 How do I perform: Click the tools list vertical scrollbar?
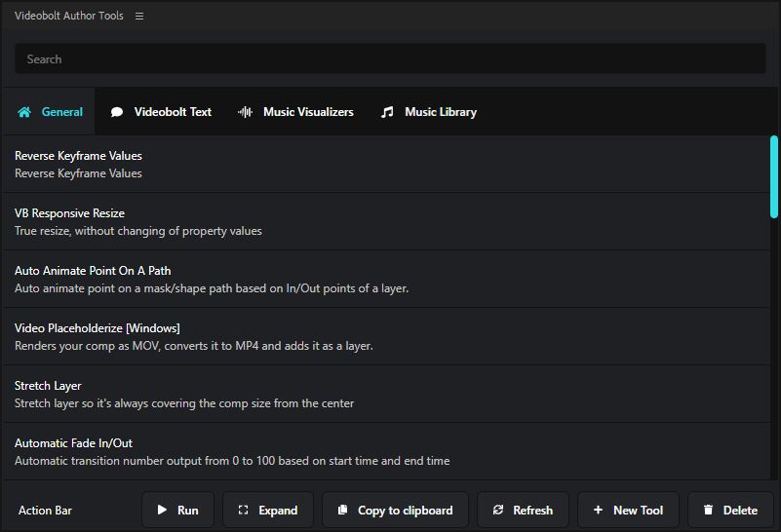pos(774,176)
